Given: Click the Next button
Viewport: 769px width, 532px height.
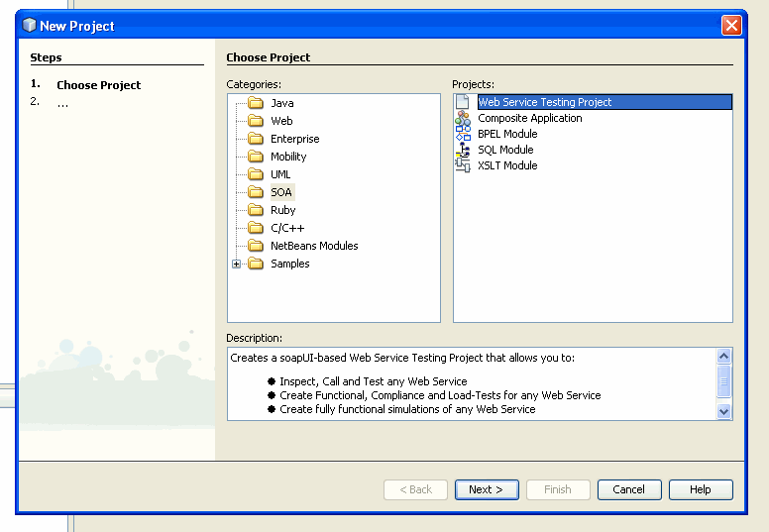Looking at the screenshot, I should pos(487,489).
